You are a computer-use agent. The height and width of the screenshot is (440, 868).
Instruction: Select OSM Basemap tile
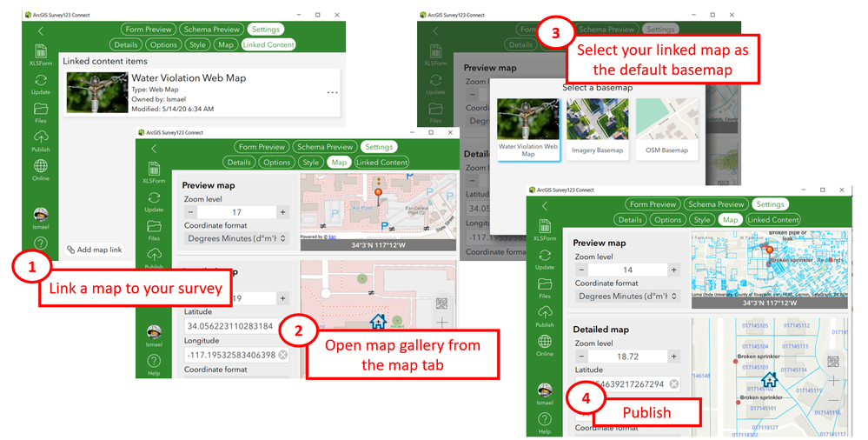point(667,130)
